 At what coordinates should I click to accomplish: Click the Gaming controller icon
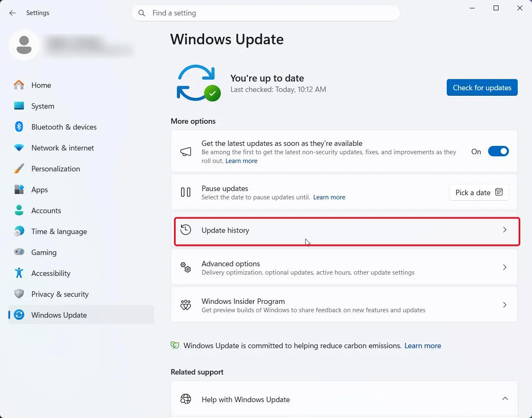(x=19, y=252)
